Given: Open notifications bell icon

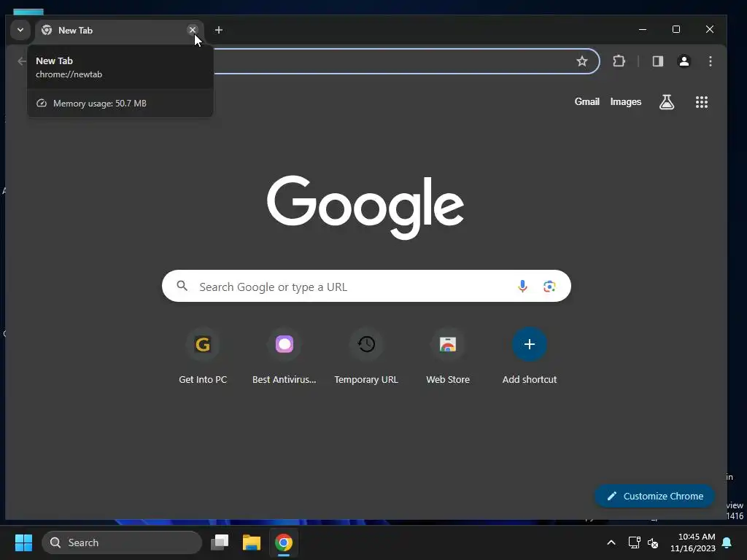Looking at the screenshot, I should click(727, 542).
